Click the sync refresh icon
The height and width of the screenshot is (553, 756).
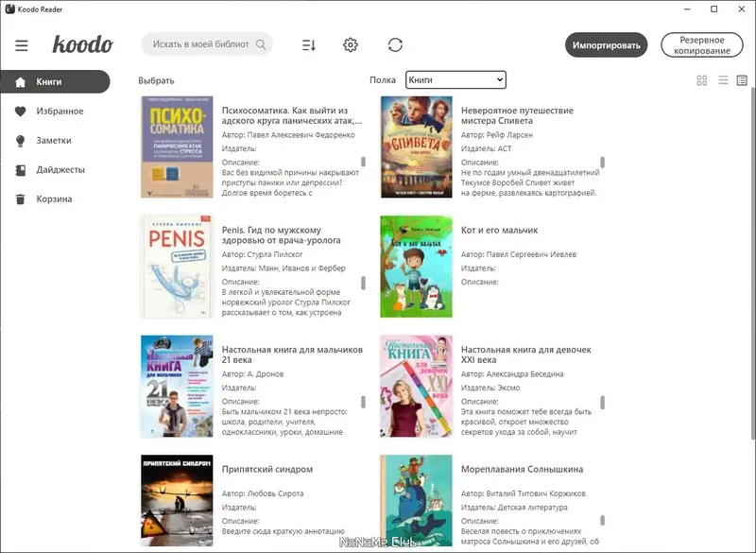click(x=395, y=44)
